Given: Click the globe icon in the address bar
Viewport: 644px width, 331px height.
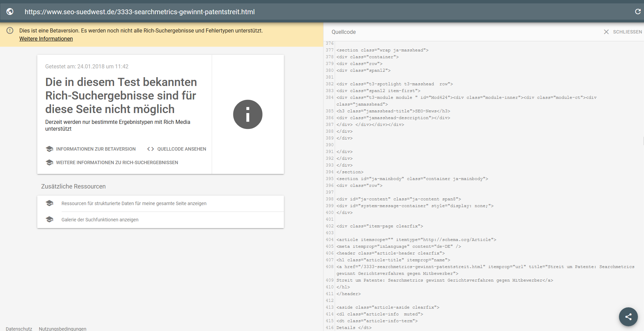Looking at the screenshot, I should (x=10, y=12).
